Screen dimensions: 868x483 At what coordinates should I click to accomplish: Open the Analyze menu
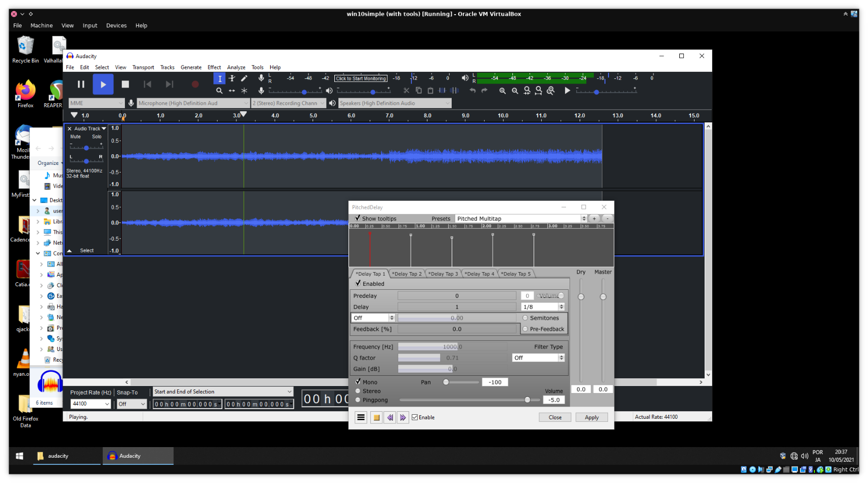[236, 67]
